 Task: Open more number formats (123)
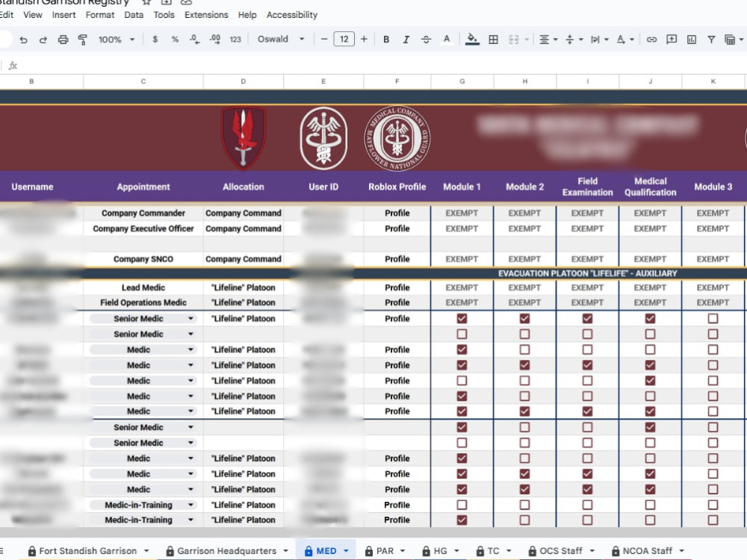[x=235, y=40]
